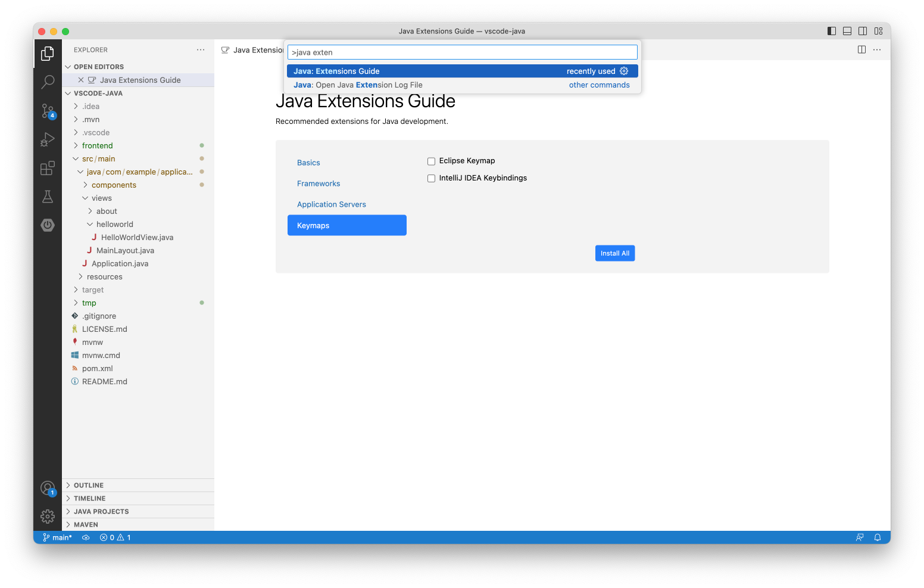Toggle the configure gear on Extensions Guide entry

624,71
